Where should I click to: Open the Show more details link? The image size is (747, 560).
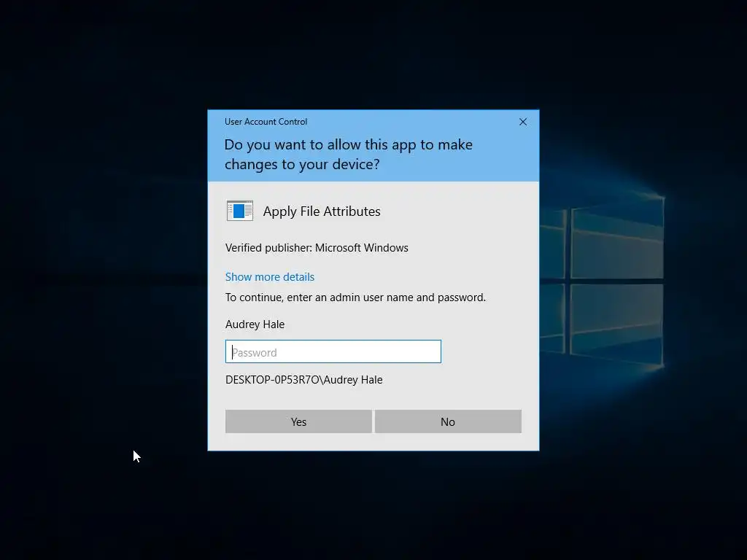270,276
